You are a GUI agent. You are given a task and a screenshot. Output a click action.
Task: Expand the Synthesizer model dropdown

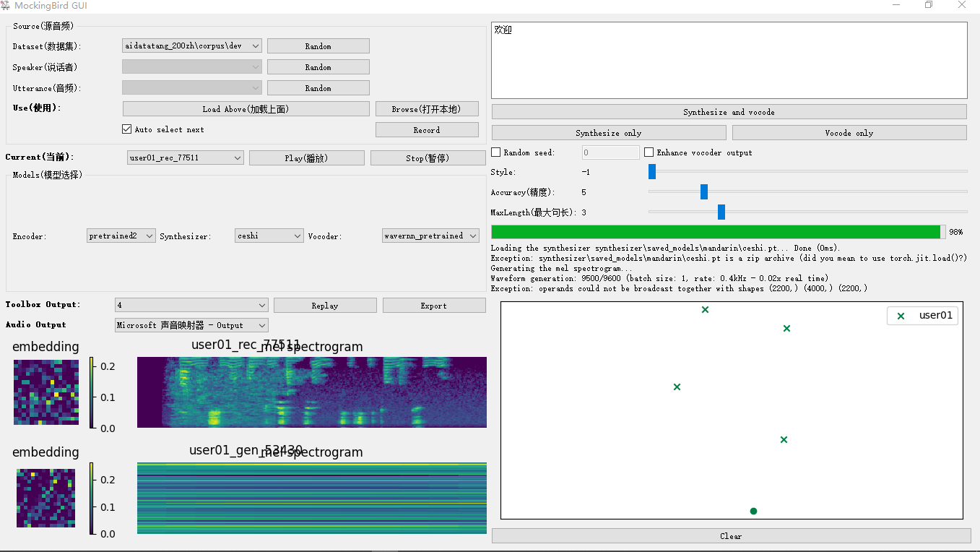[269, 236]
